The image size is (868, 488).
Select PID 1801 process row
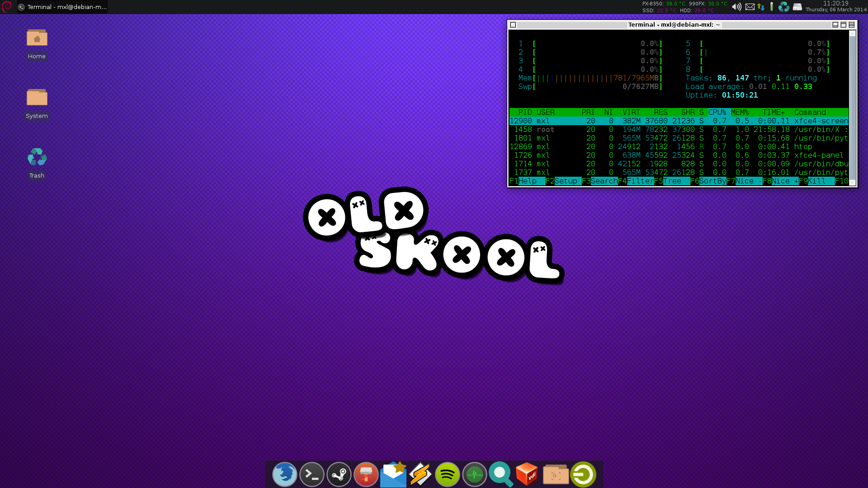(679, 138)
